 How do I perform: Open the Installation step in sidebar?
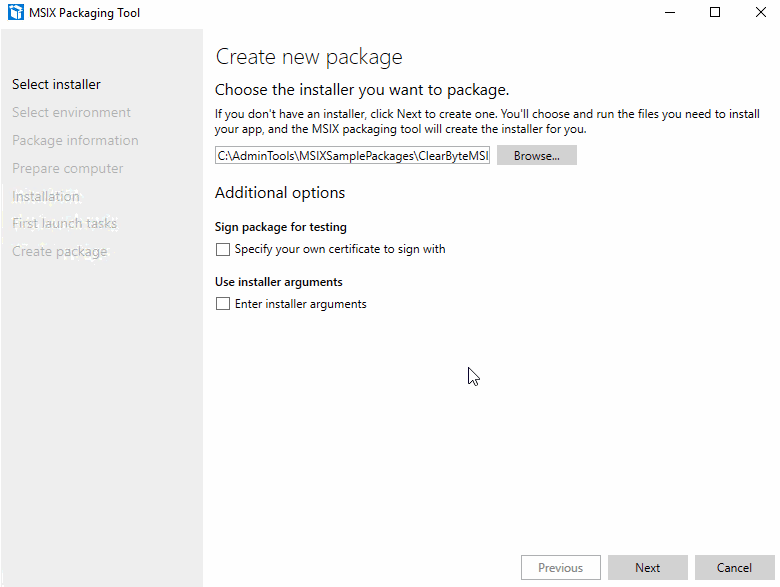click(x=46, y=196)
